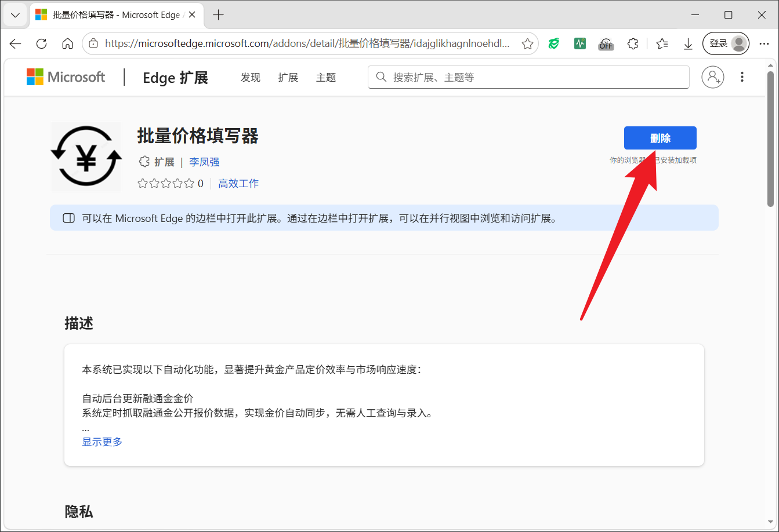
Task: Open the Edge settings three-dot menu
Action: pos(764,43)
